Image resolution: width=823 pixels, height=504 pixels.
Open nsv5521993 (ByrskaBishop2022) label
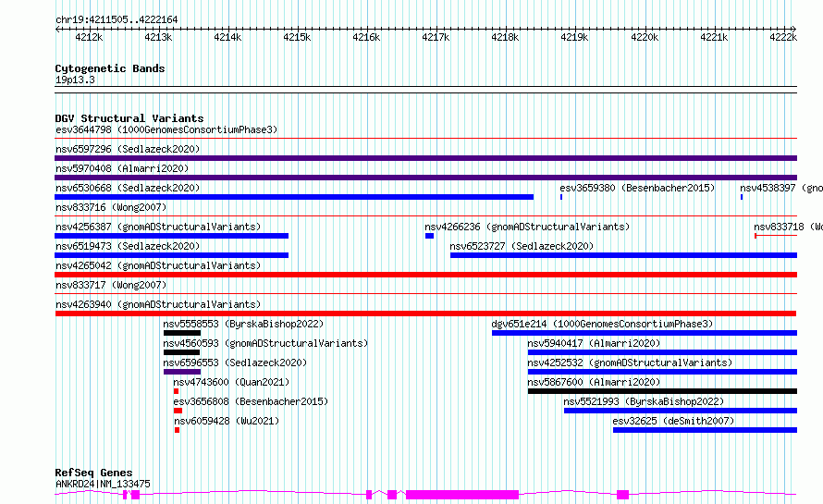pos(644,401)
